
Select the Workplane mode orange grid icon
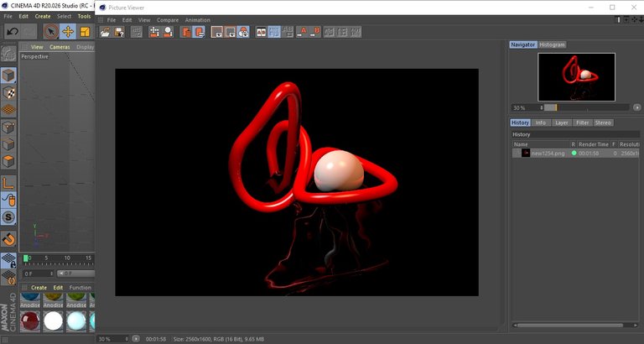(8, 110)
